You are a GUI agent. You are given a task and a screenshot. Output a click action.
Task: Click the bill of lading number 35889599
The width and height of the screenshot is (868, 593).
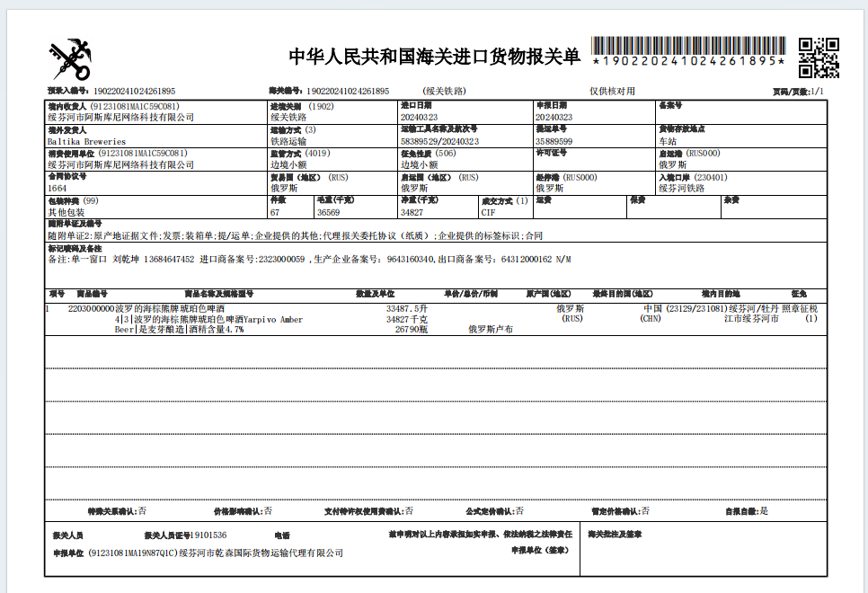[554, 141]
